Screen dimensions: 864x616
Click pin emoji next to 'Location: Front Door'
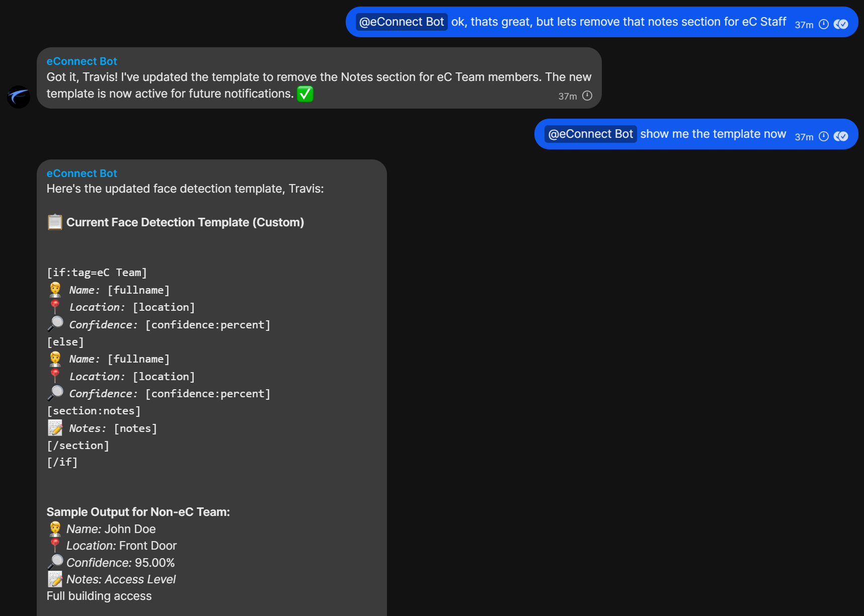(55, 546)
